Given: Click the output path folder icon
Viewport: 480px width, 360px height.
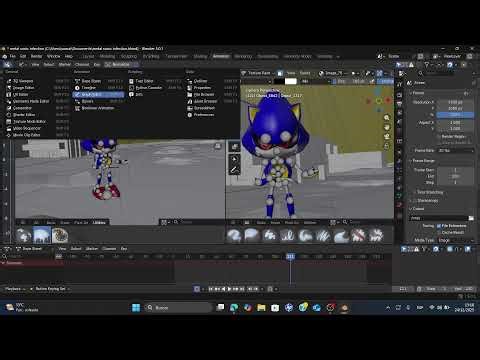Looking at the screenshot, I should point(471,218).
